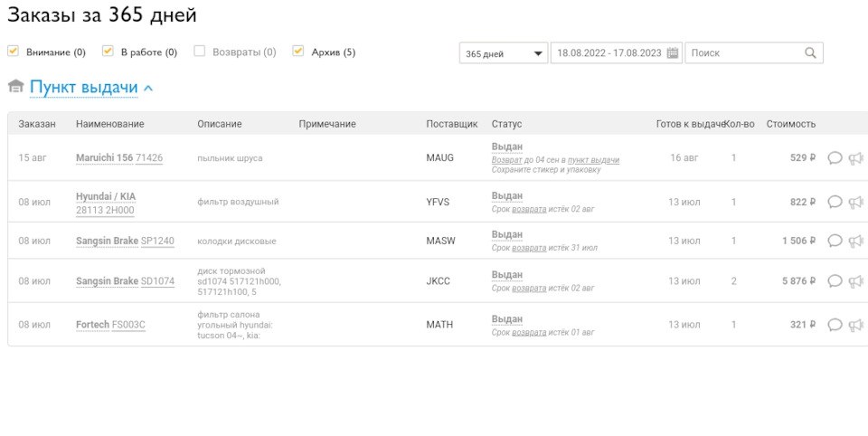Open comment icon for Sangsin Brake SD1074
This screenshot has width=868, height=436.
tap(835, 281)
